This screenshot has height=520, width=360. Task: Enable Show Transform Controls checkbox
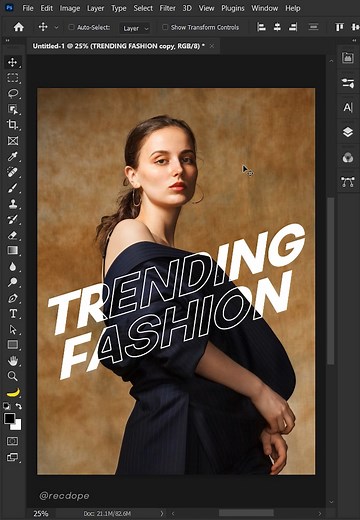point(165,27)
